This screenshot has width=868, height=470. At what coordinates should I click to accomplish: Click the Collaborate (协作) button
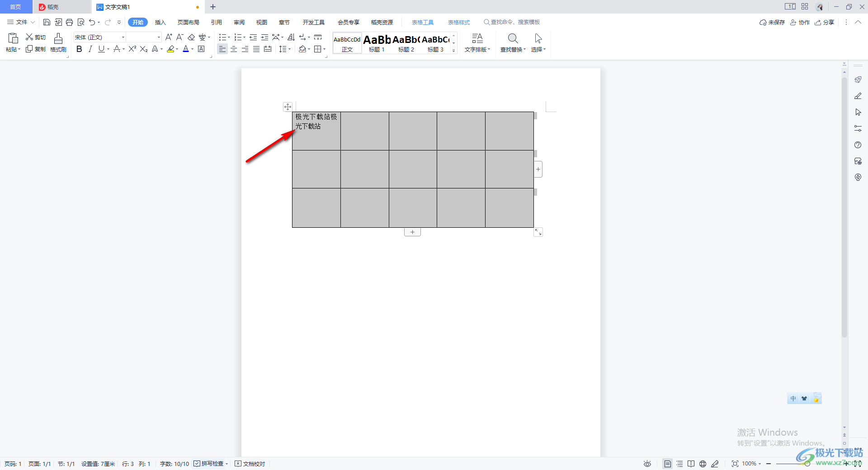tap(800, 22)
